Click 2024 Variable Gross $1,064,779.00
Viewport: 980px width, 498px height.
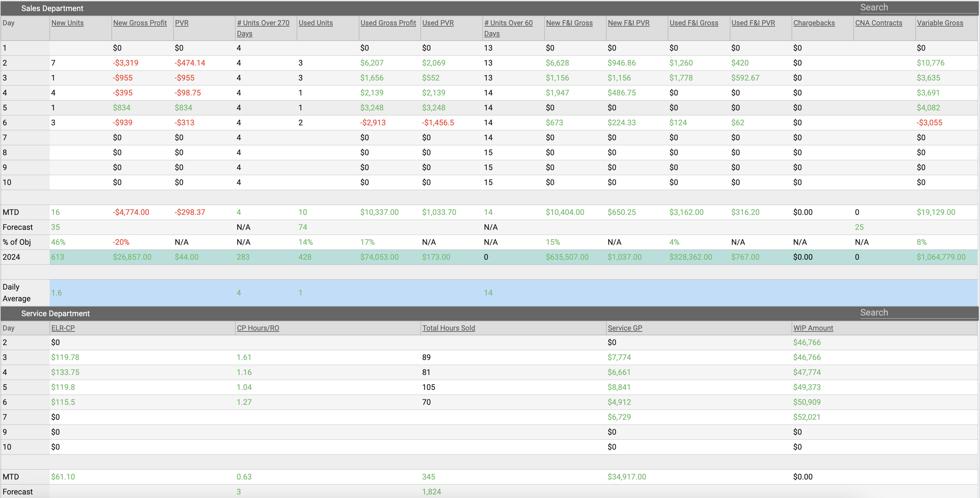pos(941,257)
